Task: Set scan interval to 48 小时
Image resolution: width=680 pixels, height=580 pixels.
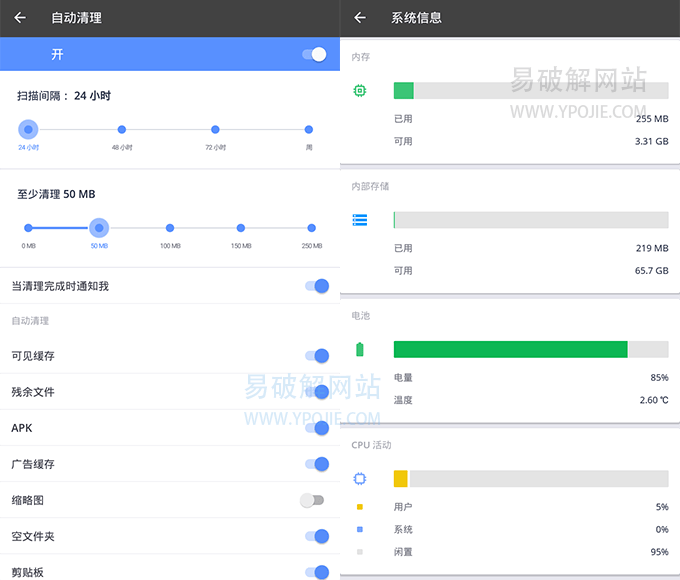Action: [x=122, y=129]
